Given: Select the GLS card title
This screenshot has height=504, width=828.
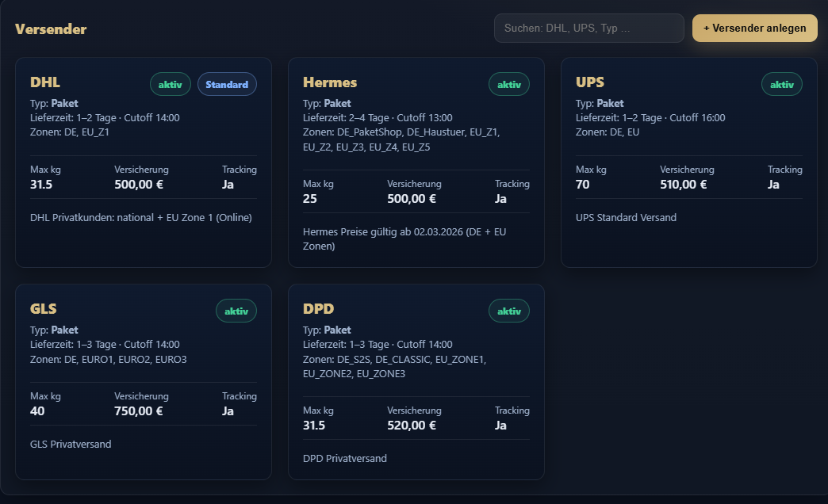Looking at the screenshot, I should click(x=44, y=309).
